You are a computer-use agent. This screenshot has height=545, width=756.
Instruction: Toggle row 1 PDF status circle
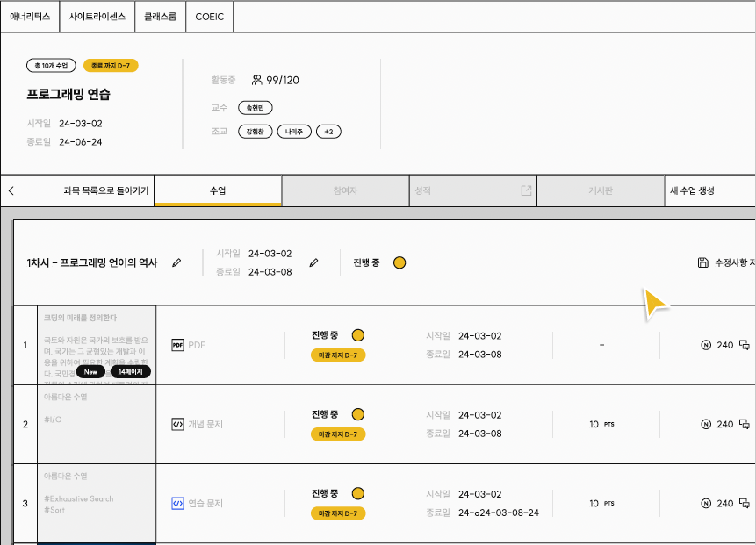(357, 335)
